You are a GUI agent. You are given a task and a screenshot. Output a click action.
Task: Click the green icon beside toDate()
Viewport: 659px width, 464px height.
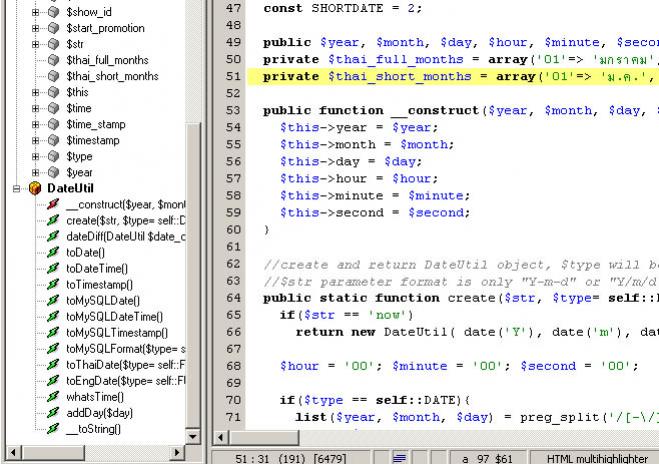pos(53,252)
